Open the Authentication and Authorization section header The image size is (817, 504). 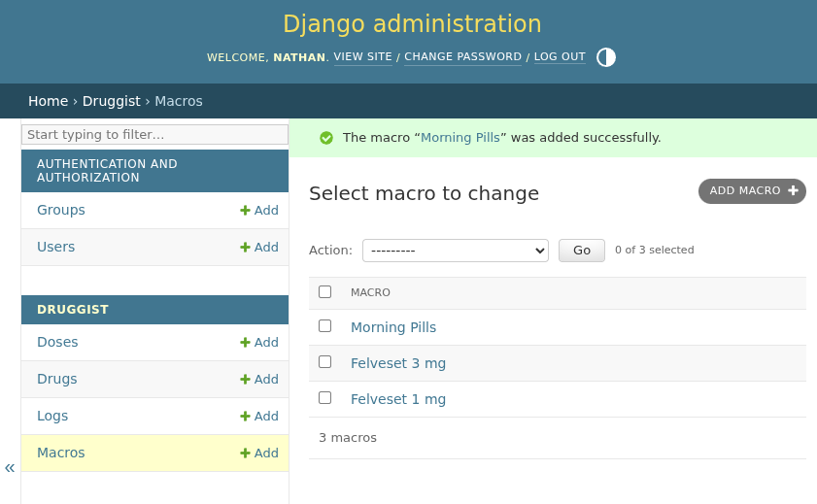(107, 171)
